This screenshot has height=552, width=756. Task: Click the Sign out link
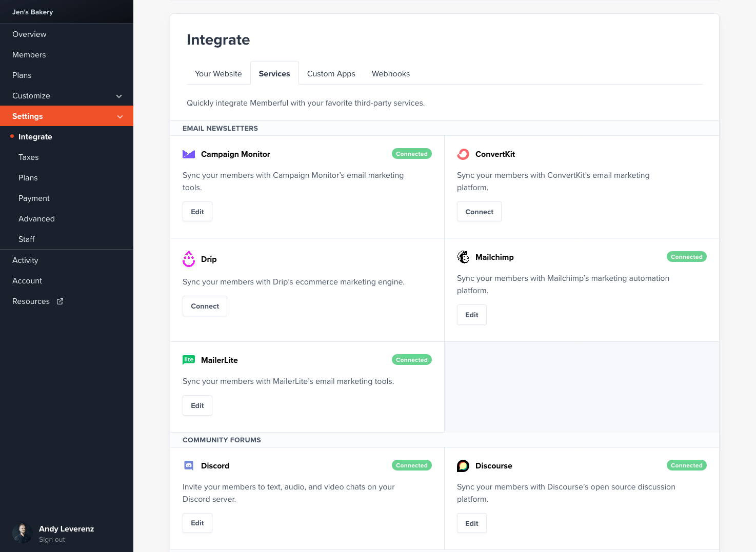click(52, 539)
